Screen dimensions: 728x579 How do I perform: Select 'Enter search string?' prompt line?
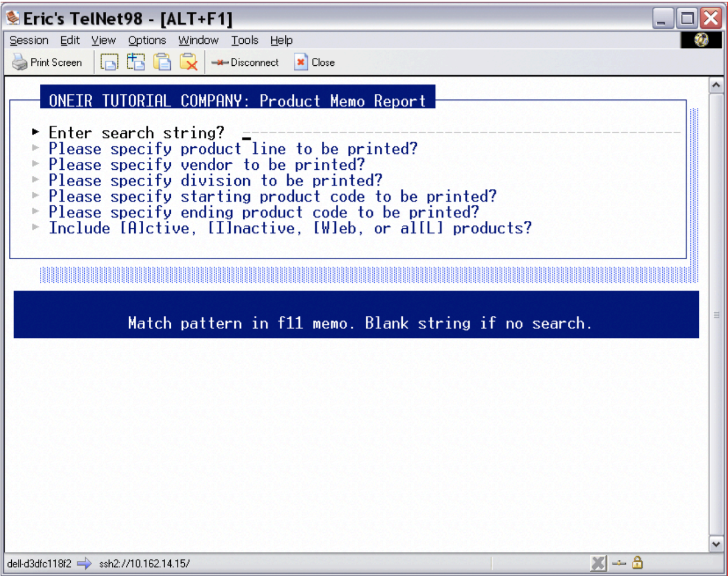tap(136, 133)
